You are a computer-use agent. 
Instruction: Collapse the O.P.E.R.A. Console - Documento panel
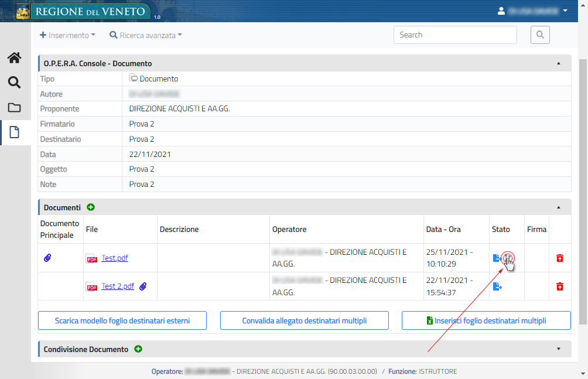click(558, 63)
